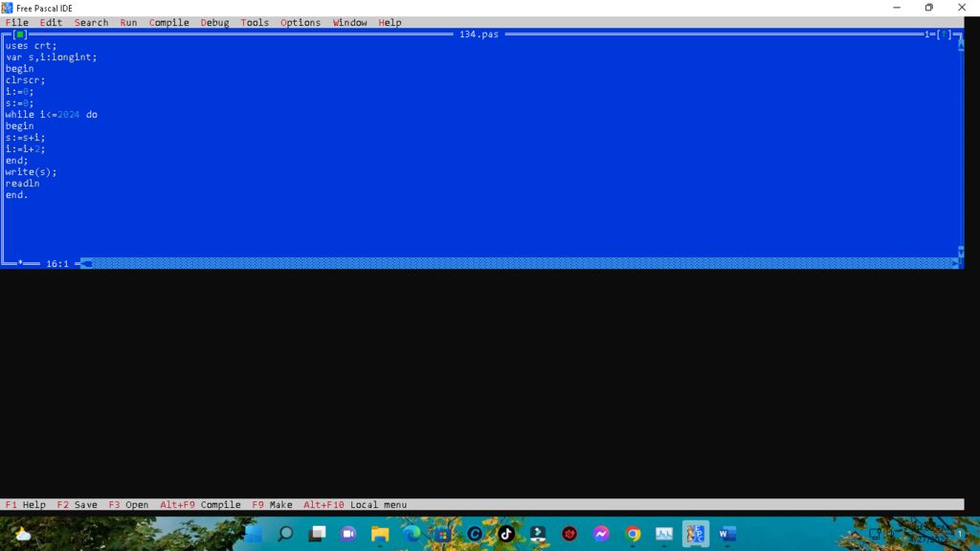Launch Google Chrome from the taskbar
Screen dimensions: 980x551
[x=633, y=534]
